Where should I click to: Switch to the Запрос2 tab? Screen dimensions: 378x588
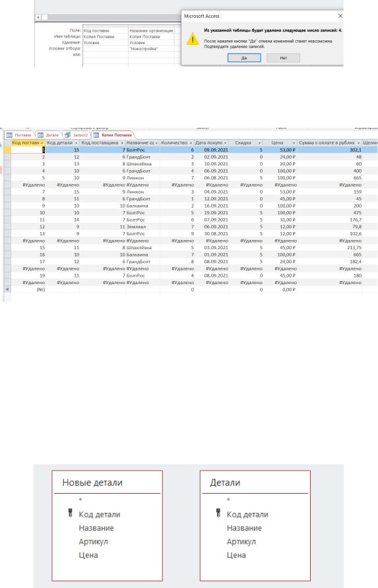[x=80, y=135]
